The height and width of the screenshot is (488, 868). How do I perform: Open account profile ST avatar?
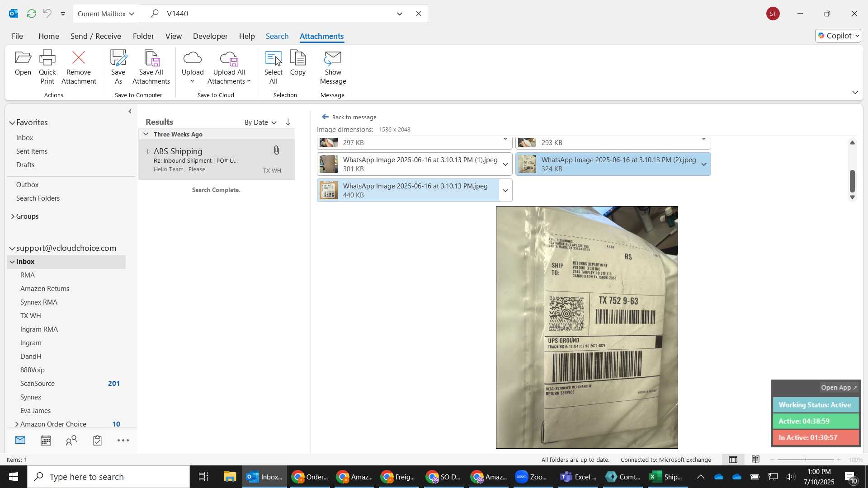tap(773, 14)
